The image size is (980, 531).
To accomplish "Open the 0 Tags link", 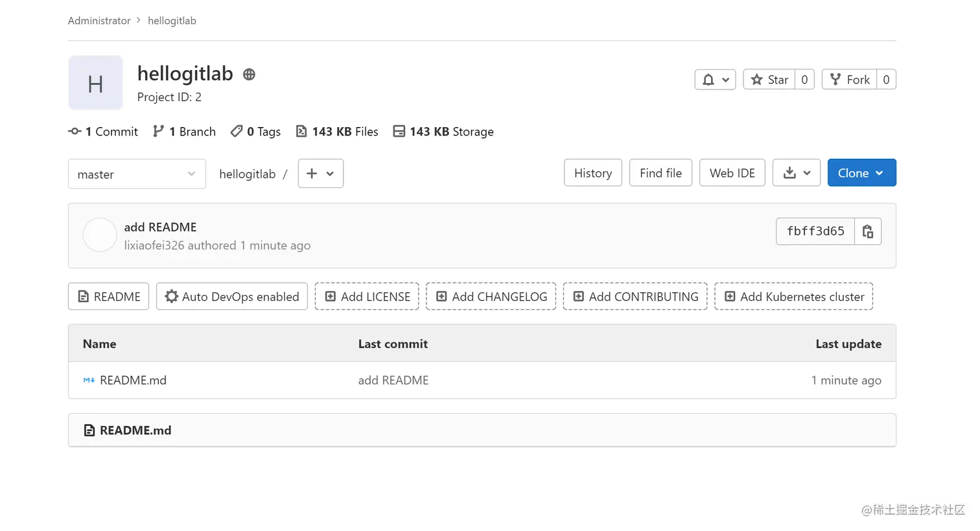I will coord(256,132).
